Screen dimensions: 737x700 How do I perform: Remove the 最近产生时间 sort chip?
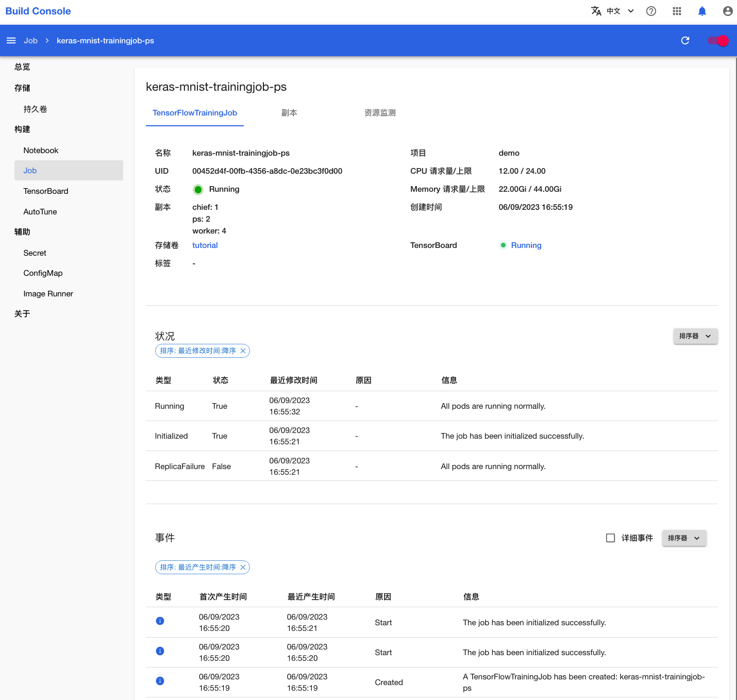(x=243, y=568)
